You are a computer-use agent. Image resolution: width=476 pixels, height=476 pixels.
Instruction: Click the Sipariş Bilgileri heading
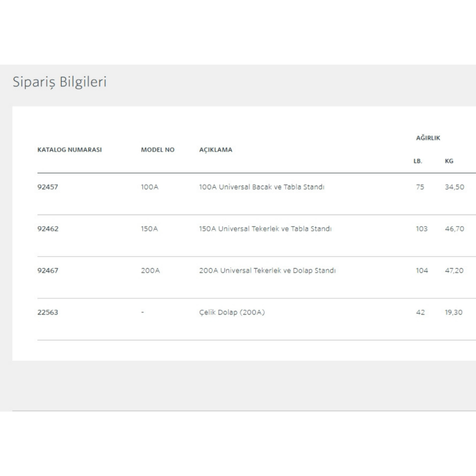pos(59,82)
